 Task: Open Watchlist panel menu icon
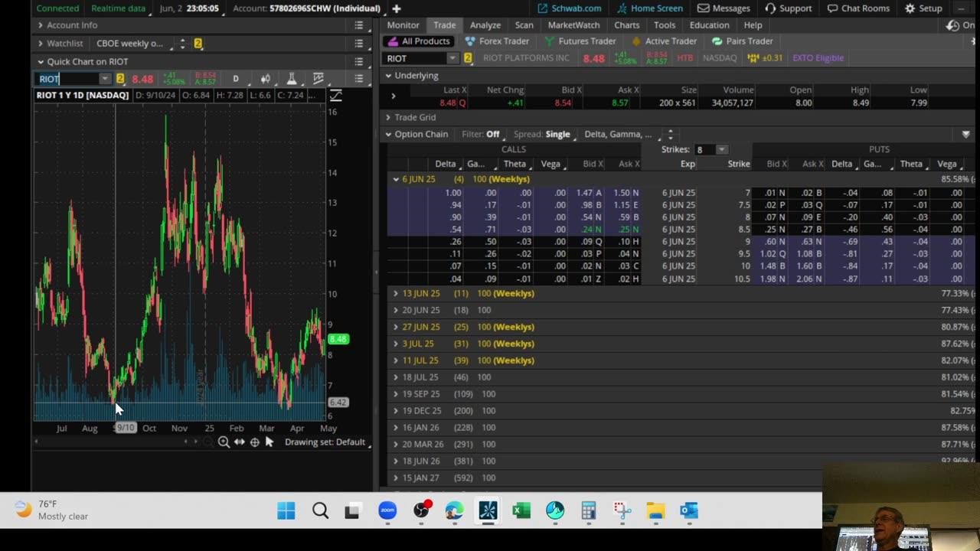(358, 44)
